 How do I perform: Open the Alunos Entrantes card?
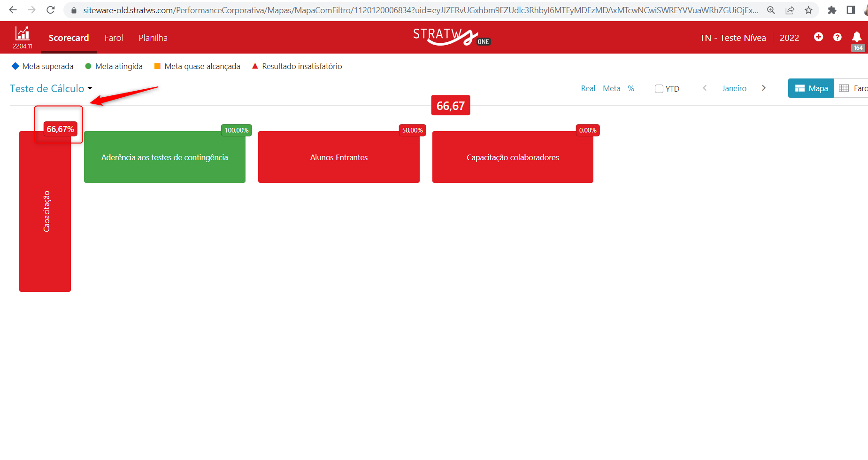coord(339,157)
